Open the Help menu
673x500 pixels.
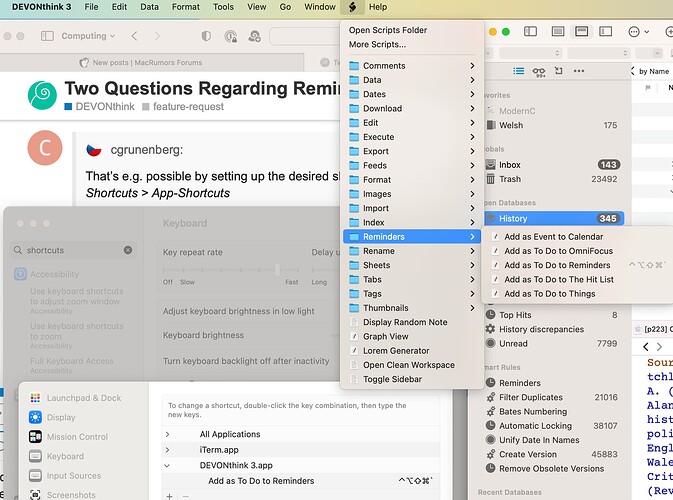(x=378, y=7)
